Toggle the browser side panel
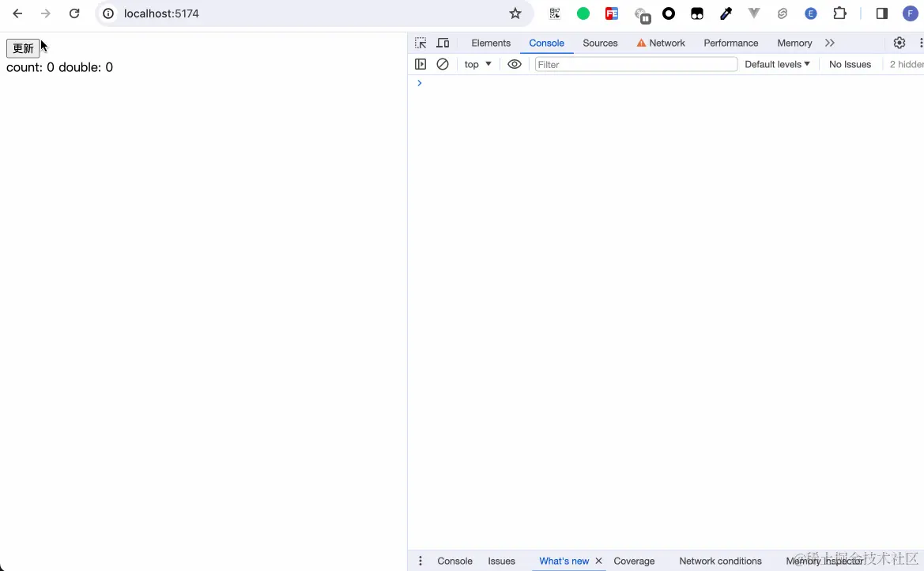The image size is (924, 571). [881, 13]
